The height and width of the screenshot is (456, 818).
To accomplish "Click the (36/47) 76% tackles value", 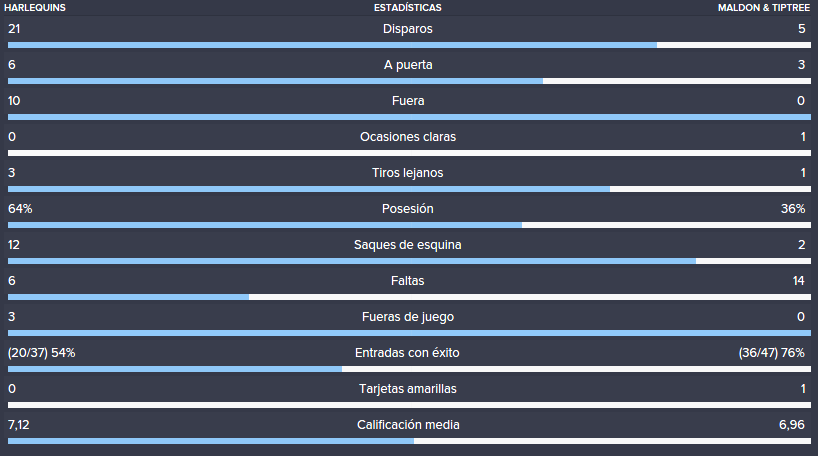I will point(772,353).
